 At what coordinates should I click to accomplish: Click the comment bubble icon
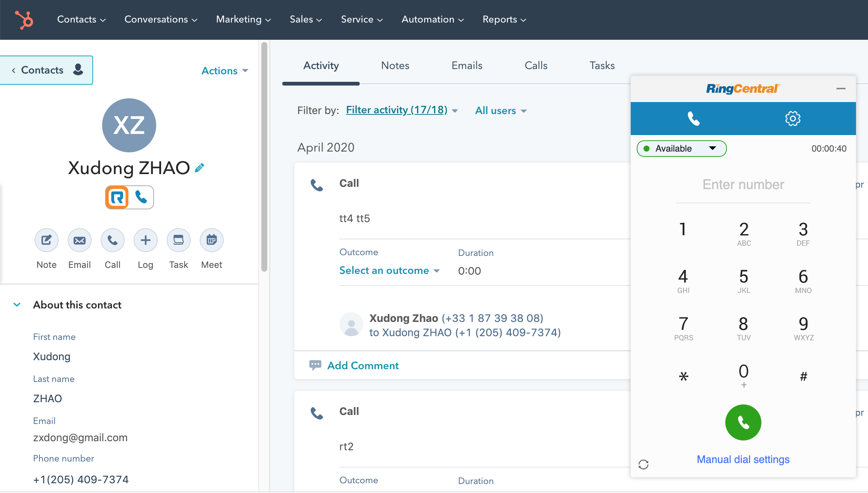(x=315, y=365)
